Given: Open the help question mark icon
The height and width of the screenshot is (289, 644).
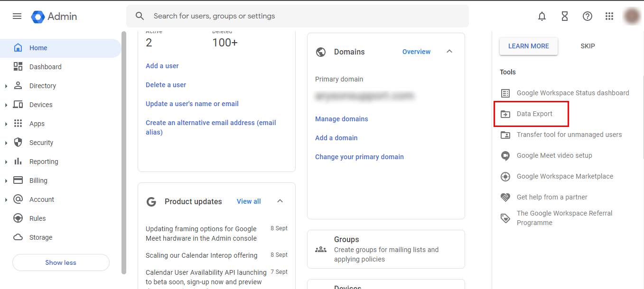Looking at the screenshot, I should pyautogui.click(x=588, y=16).
